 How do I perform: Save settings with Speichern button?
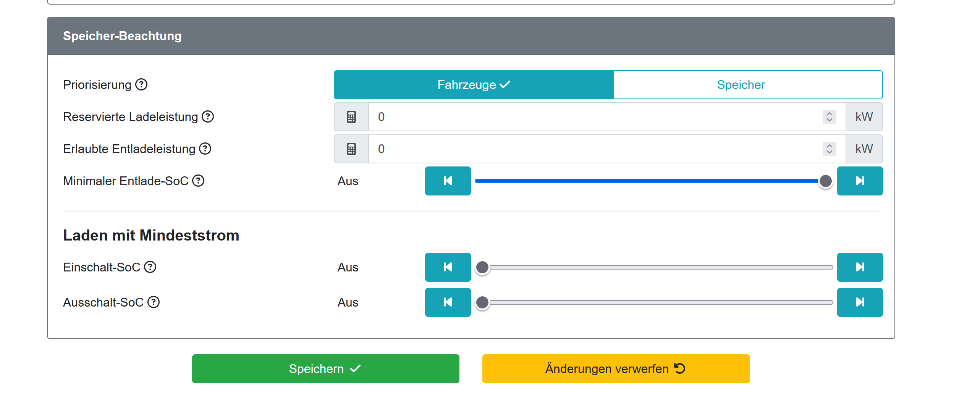(325, 369)
